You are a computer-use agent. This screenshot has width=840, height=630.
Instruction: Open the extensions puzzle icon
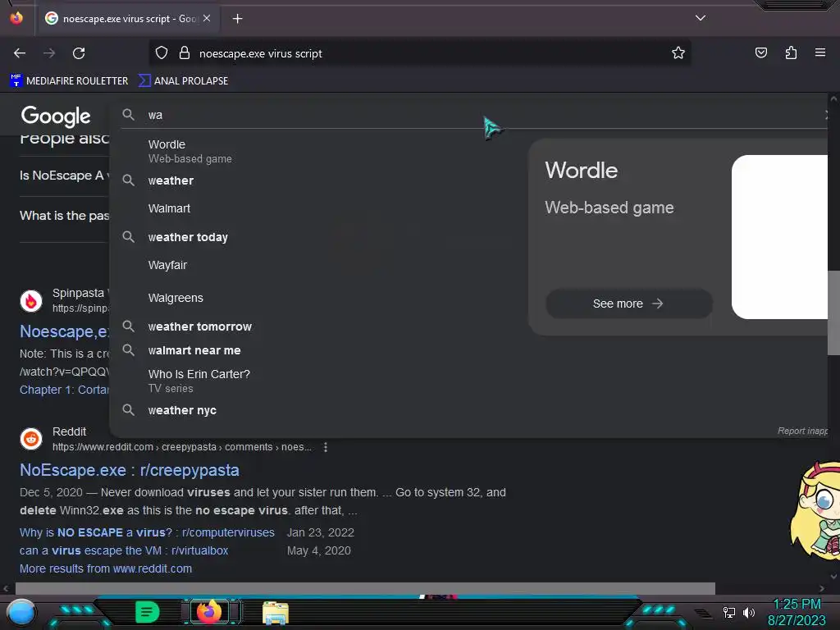(791, 52)
